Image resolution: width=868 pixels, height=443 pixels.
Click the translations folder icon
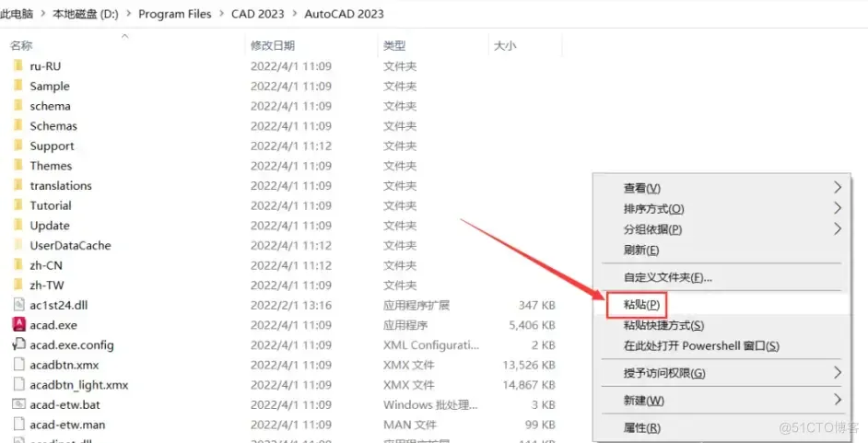[18, 185]
